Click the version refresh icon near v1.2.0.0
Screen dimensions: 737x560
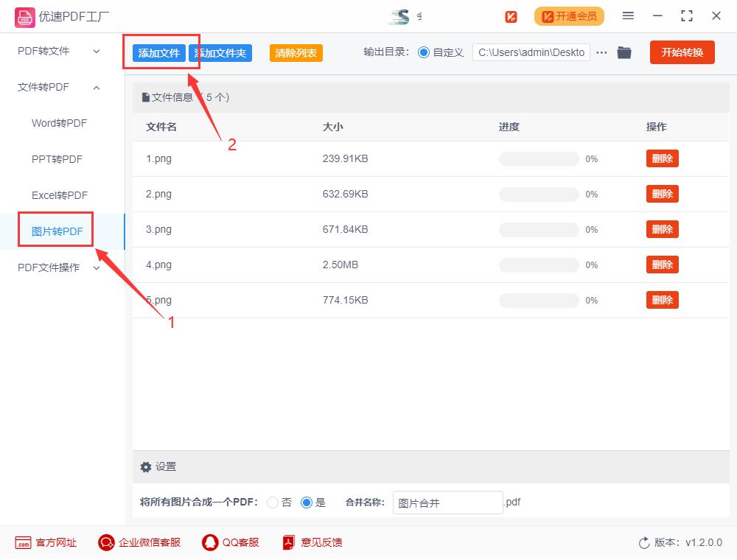click(x=644, y=542)
